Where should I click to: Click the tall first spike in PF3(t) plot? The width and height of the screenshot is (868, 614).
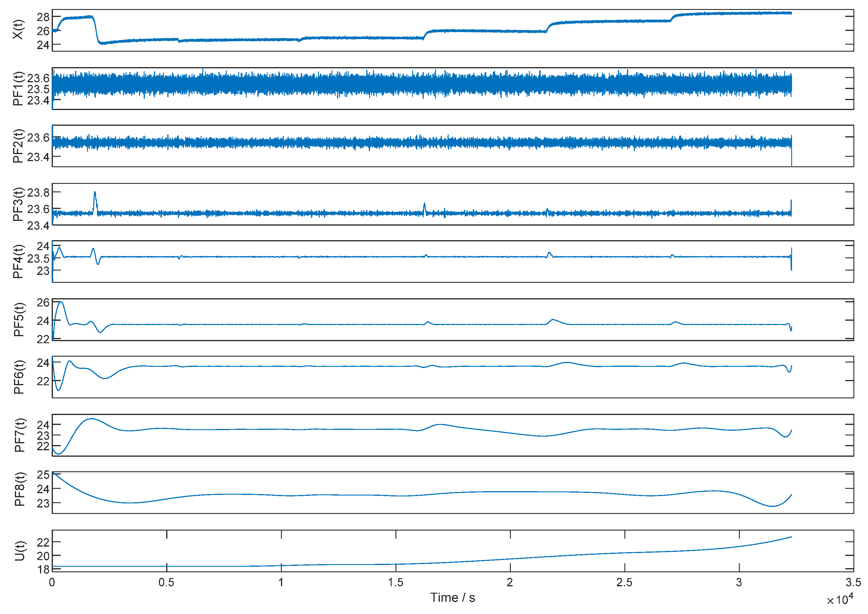95,193
